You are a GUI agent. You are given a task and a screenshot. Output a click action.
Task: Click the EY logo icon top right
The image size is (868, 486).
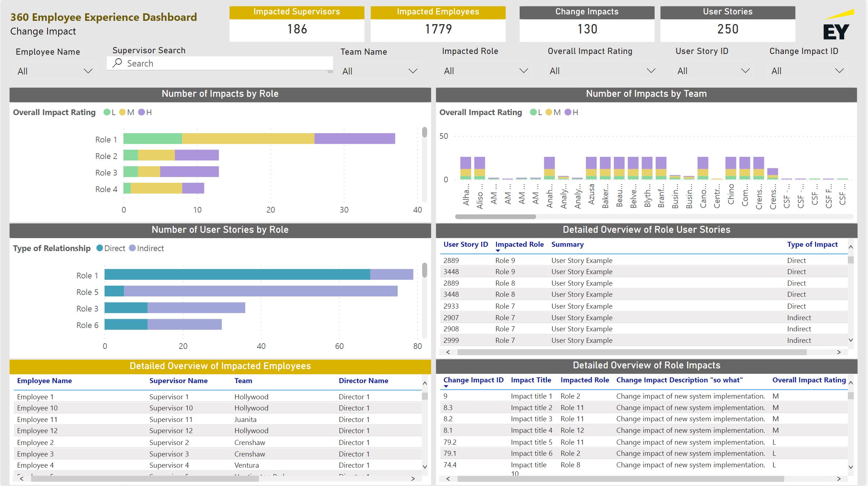pyautogui.click(x=841, y=24)
